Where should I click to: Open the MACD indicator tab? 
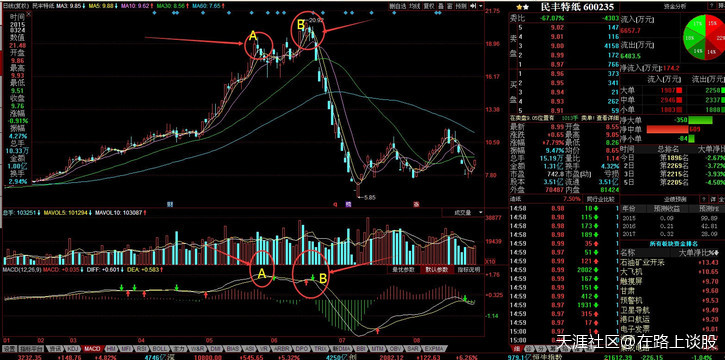tap(92, 348)
